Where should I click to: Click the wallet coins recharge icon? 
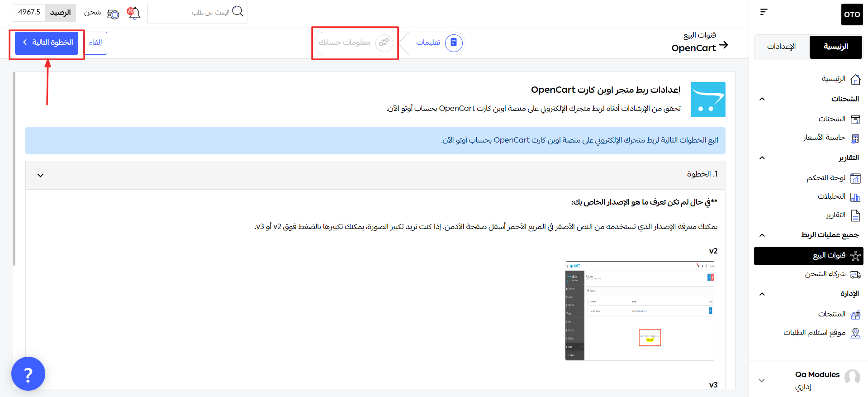click(x=113, y=14)
